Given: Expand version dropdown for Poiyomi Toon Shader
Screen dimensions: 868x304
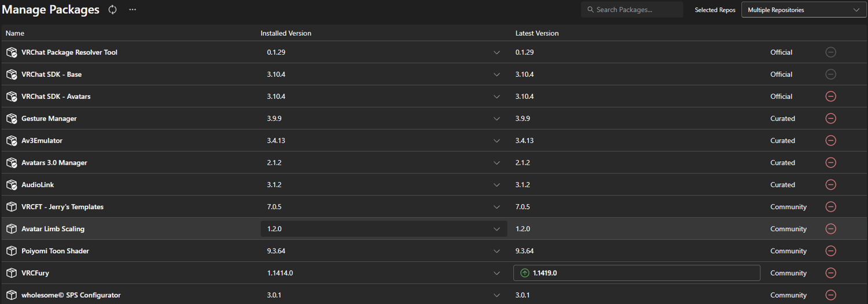Looking at the screenshot, I should [496, 251].
